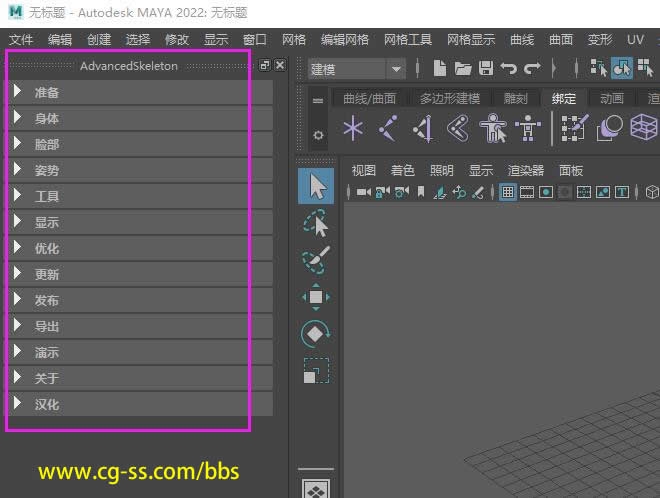Image resolution: width=660 pixels, height=498 pixels.
Task: Activate the Rotate tool
Action: [316, 334]
